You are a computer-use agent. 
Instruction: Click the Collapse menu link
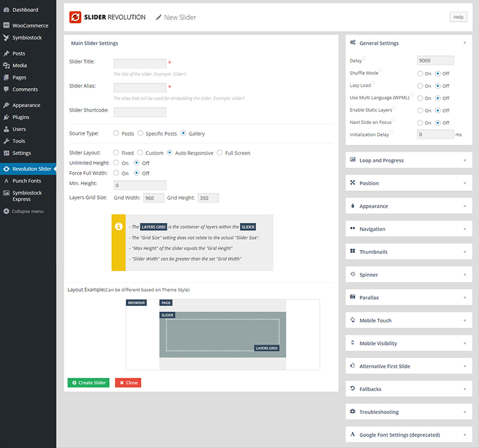coord(28,211)
